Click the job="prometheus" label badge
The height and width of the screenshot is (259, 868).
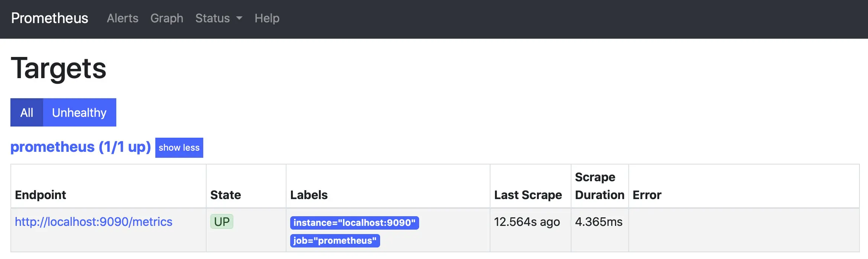click(335, 240)
